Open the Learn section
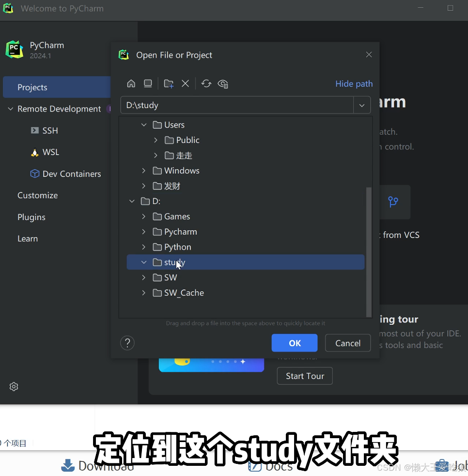This screenshot has width=468, height=476. (x=28, y=238)
